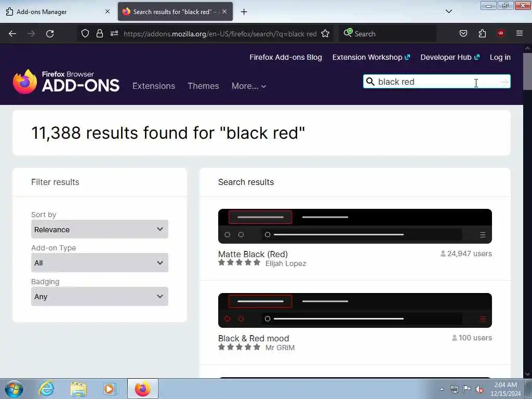532x399 pixels.
Task: Click the Black & Red mood title link
Action: [254, 338]
